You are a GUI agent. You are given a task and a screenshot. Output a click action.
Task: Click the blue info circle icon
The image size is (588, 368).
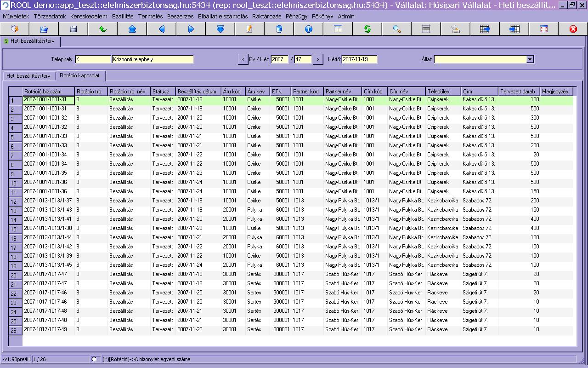(309, 29)
